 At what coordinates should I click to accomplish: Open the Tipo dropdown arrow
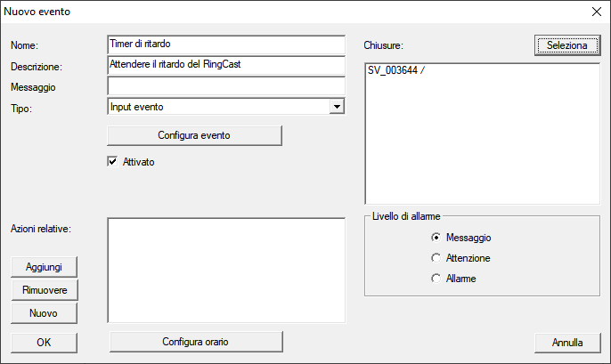(336, 107)
